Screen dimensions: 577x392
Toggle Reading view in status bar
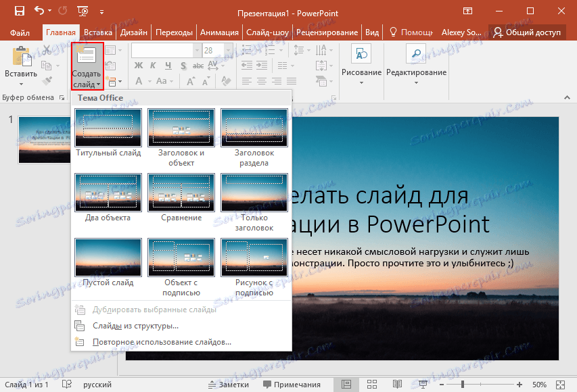398,385
